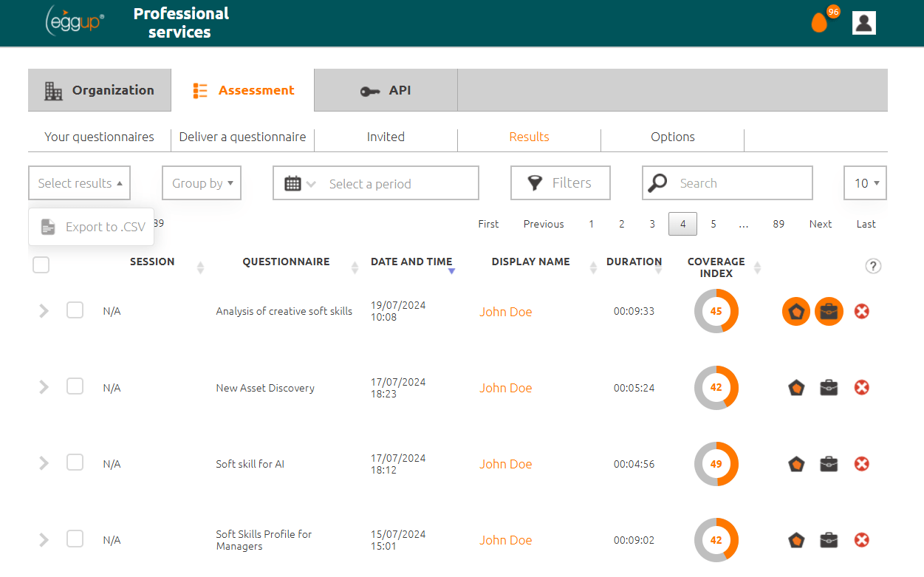This screenshot has width=924, height=577.
Task: Open briefcase icon for Soft skill for AI
Action: click(829, 464)
